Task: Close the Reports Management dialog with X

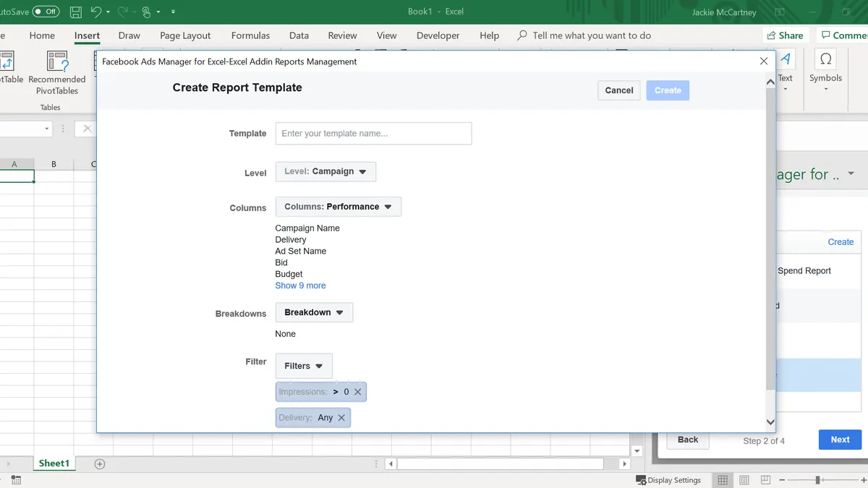Action: click(764, 61)
